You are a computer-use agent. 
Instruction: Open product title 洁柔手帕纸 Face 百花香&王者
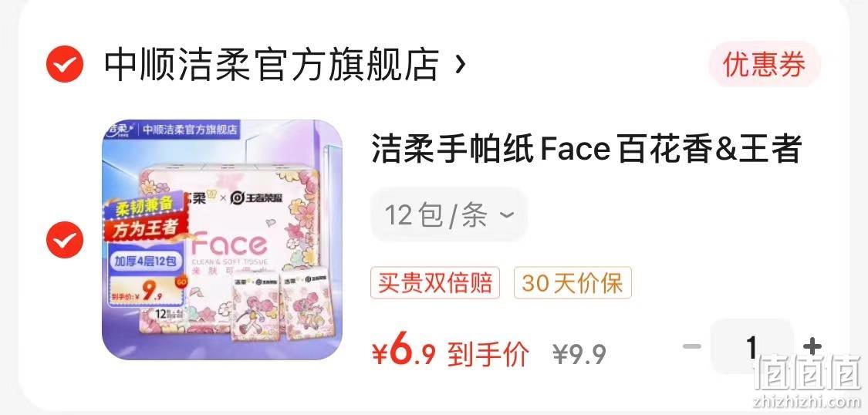pyautogui.click(x=587, y=150)
